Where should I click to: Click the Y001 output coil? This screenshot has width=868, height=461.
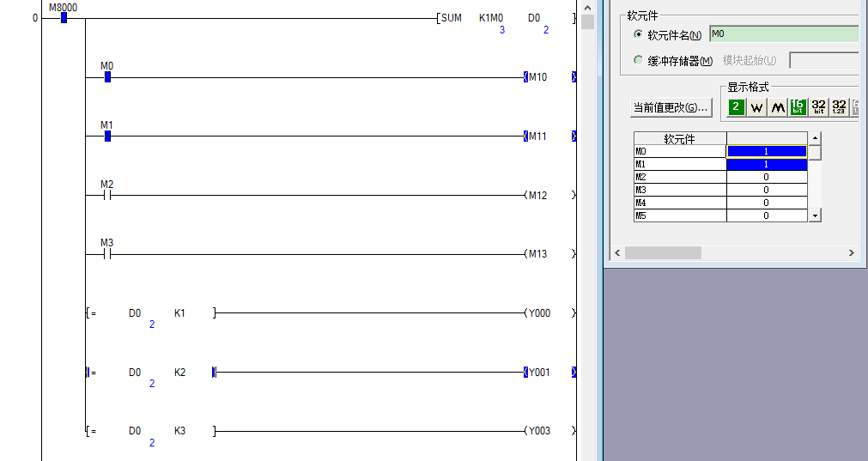click(537, 373)
